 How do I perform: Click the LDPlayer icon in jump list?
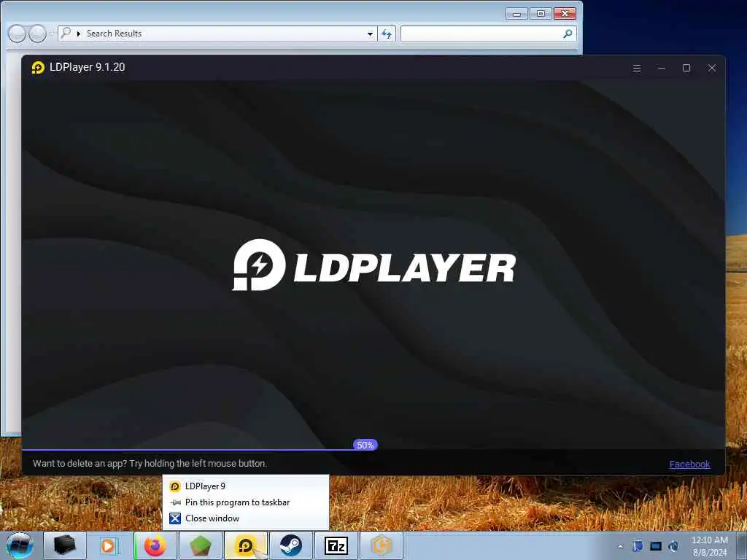point(175,486)
